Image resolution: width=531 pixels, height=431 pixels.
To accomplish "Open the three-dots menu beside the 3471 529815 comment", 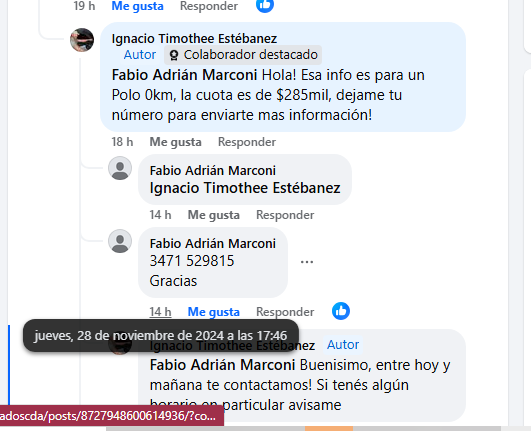I will coord(307,262).
